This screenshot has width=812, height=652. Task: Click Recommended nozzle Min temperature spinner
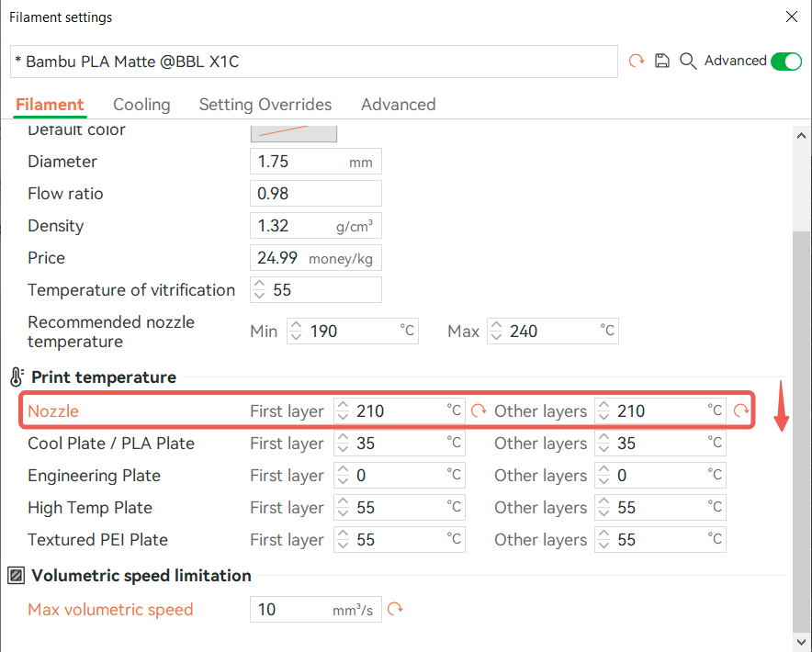click(x=296, y=331)
